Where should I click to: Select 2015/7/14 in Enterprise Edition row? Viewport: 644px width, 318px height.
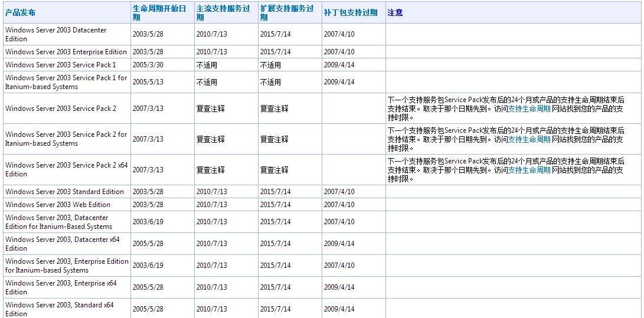point(275,52)
